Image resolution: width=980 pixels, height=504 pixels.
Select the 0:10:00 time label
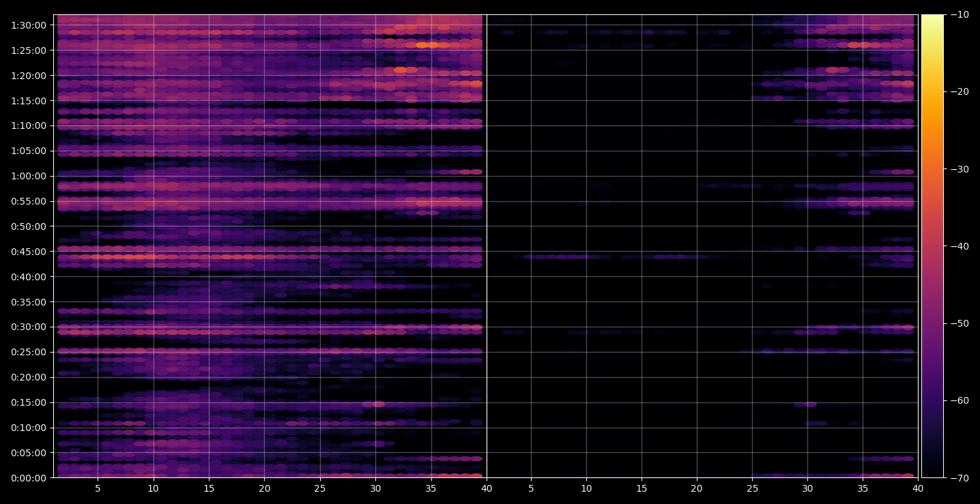(x=29, y=428)
